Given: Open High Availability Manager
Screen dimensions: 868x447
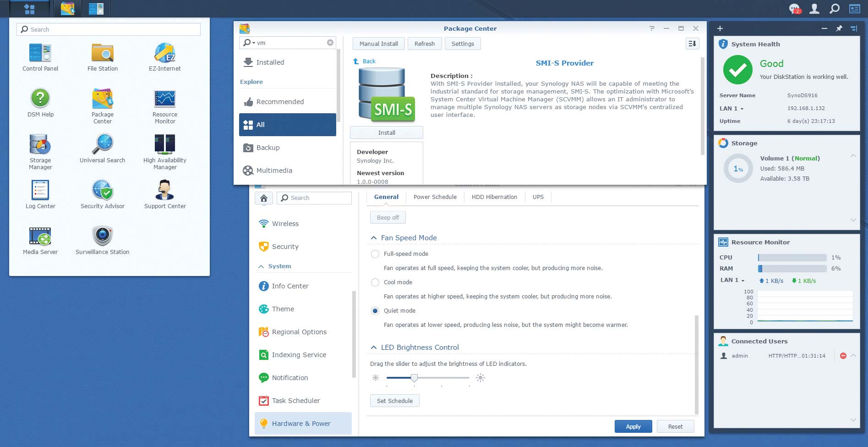Looking at the screenshot, I should point(165,152).
